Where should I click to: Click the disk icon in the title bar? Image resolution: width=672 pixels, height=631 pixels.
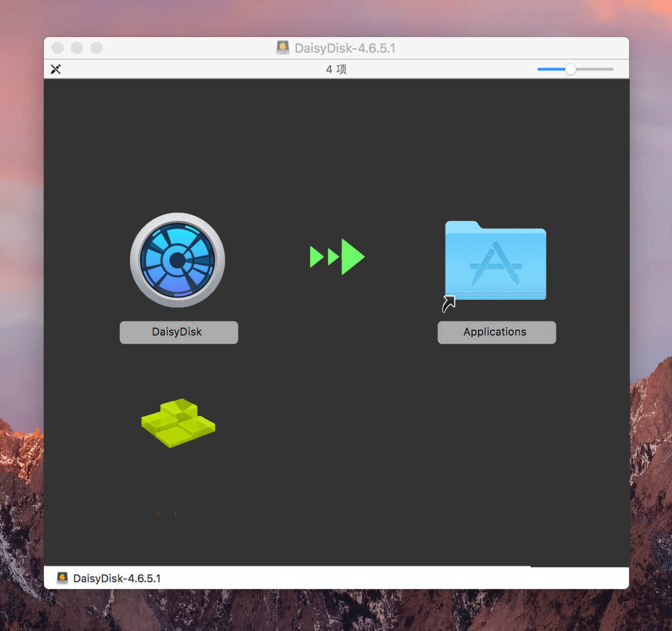pos(282,48)
